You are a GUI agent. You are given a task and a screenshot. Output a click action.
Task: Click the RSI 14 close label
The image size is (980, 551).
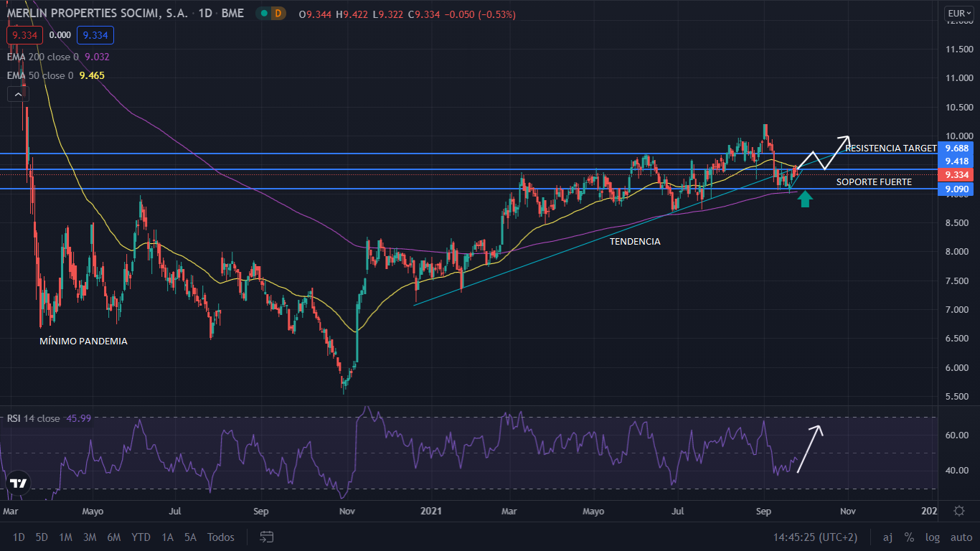(35, 418)
